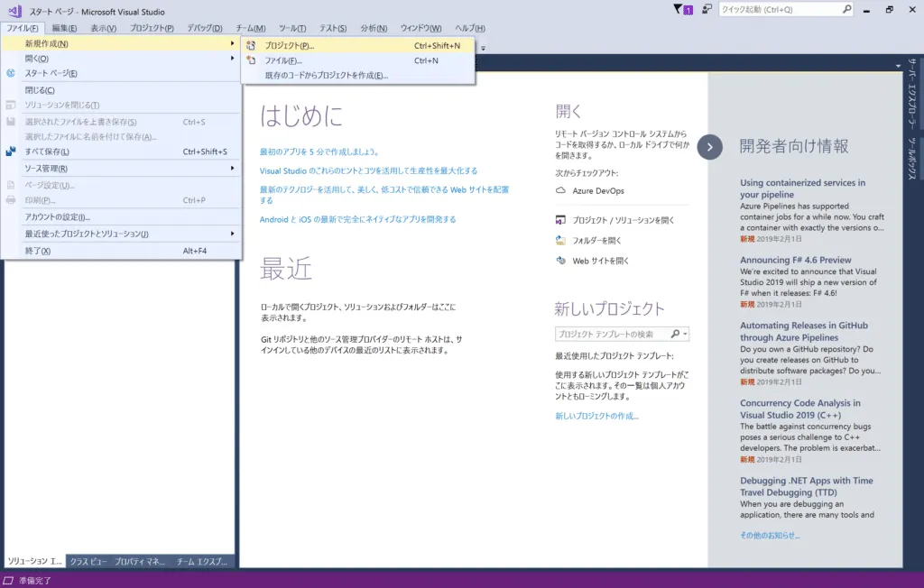
Task: Choose アカウントの設定(I)... in File menu
Action: pos(122,216)
